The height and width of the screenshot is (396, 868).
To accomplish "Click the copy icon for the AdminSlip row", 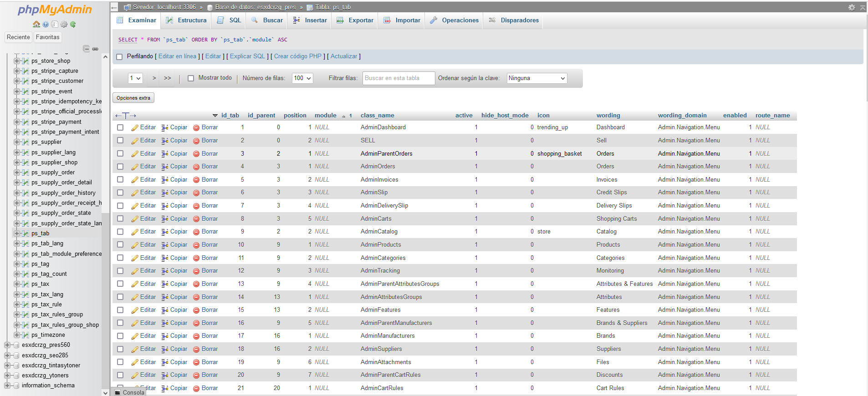I will click(x=165, y=193).
